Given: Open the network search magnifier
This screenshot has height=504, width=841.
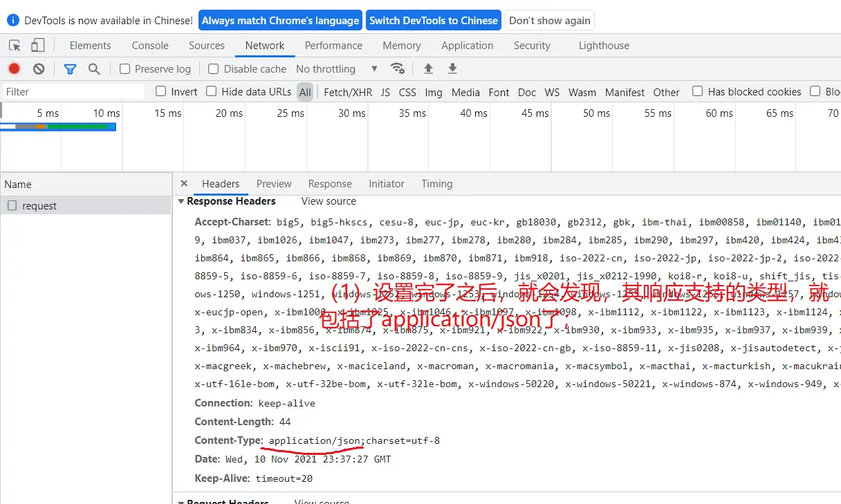Looking at the screenshot, I should coord(94,68).
